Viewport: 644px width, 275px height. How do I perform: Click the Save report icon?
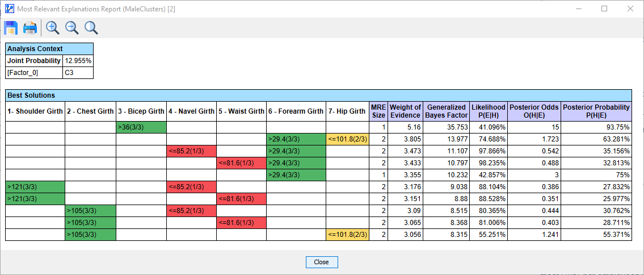coord(11,28)
